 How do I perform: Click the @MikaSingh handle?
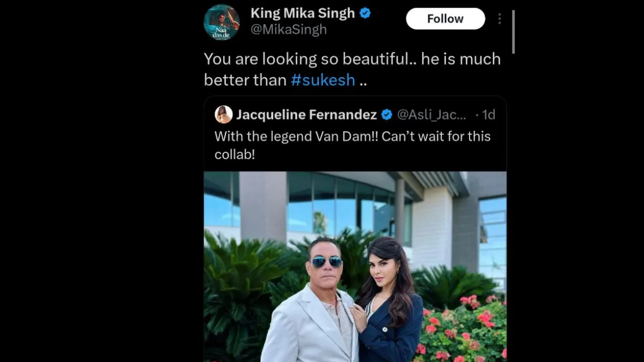point(289,29)
